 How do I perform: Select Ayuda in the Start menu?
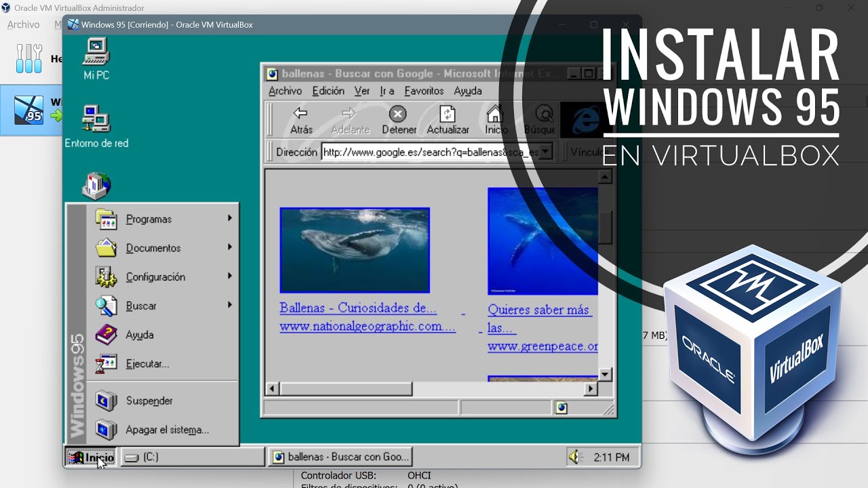tap(164, 335)
